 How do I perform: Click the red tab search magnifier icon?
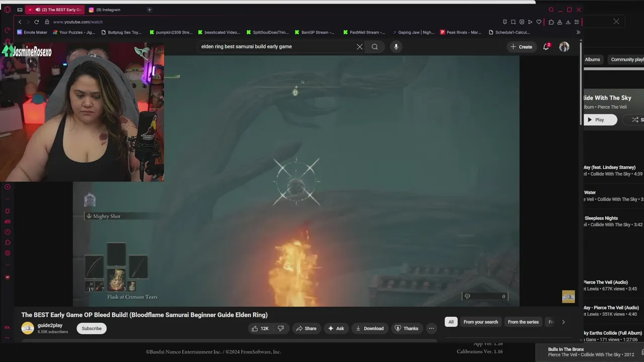click(551, 10)
